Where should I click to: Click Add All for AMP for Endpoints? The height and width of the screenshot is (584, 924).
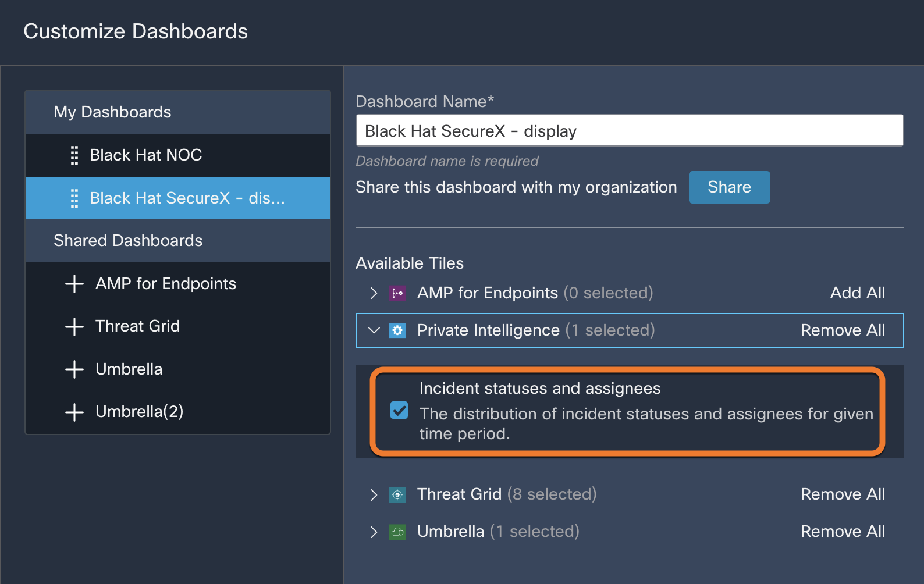point(857,293)
